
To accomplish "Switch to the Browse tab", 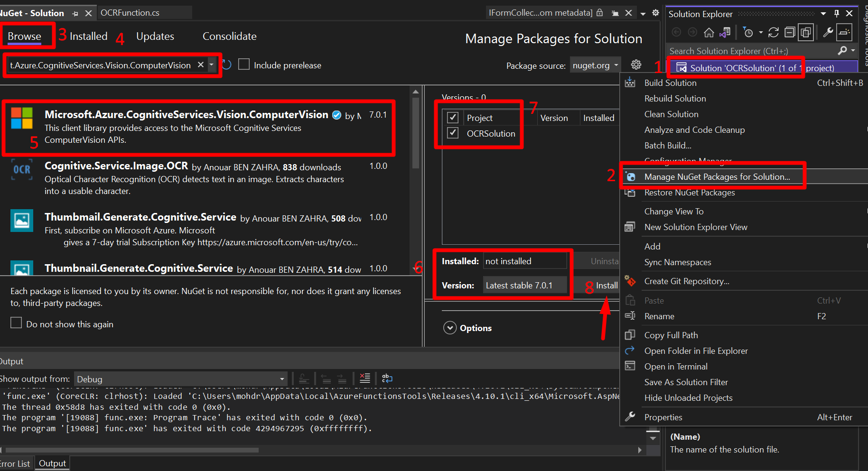I will click(25, 36).
